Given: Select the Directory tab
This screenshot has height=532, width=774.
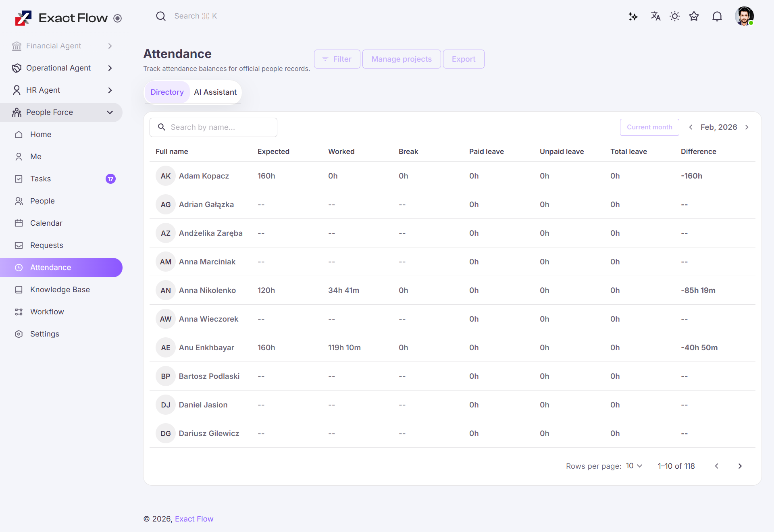Looking at the screenshot, I should click(167, 92).
